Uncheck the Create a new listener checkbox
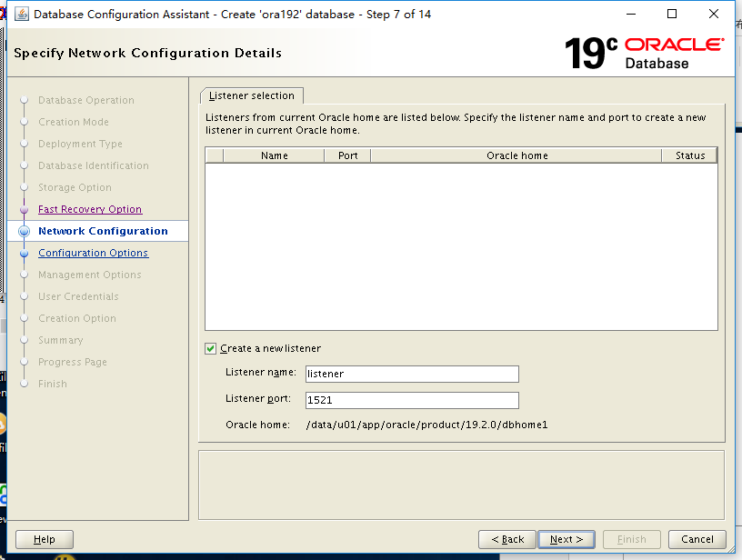The height and width of the screenshot is (560, 742). tap(211, 348)
